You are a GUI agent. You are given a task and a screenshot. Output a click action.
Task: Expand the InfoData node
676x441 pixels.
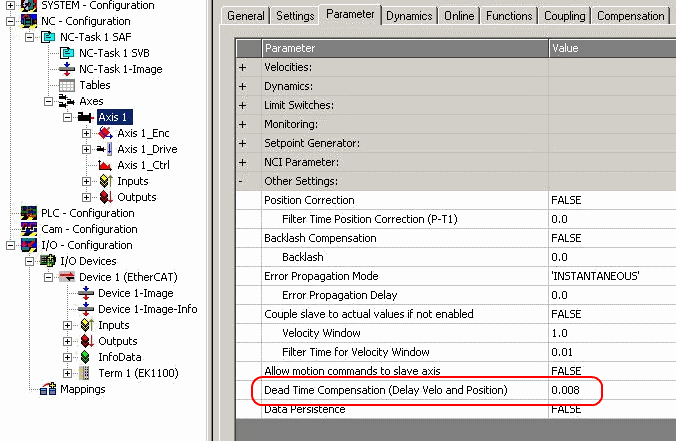(x=67, y=357)
